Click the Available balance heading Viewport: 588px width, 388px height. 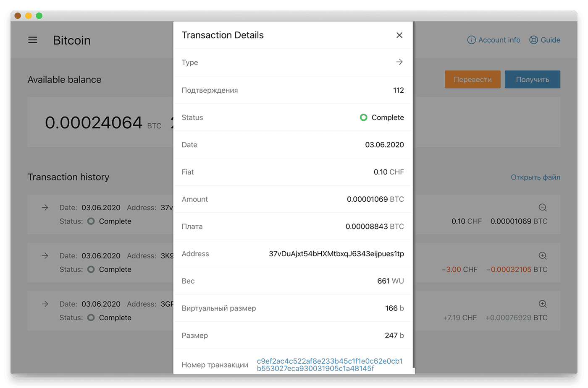(64, 80)
